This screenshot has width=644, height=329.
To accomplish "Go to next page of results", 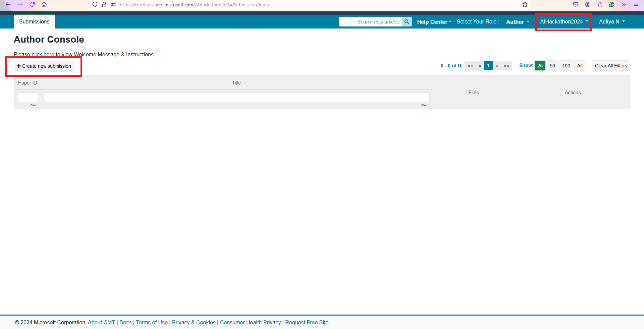I will tap(497, 66).
